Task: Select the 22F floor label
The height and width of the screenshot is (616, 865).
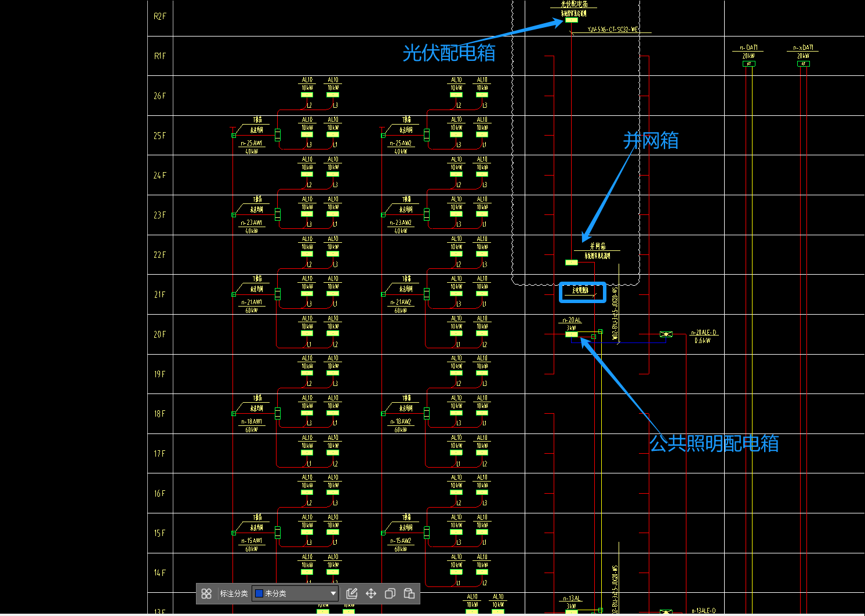Action: (x=160, y=255)
